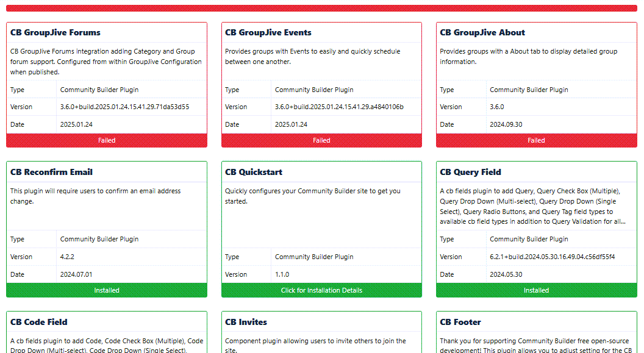Screen dimensions: 644x353
Task: Click the CB Query Field description text
Action: (532, 207)
